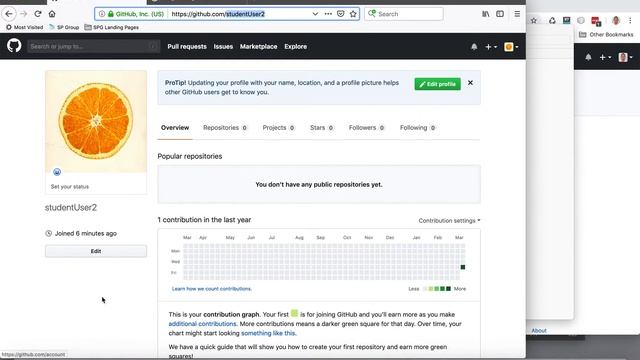
Task: Click the lightest legend square next to Less
Action: click(x=425, y=289)
